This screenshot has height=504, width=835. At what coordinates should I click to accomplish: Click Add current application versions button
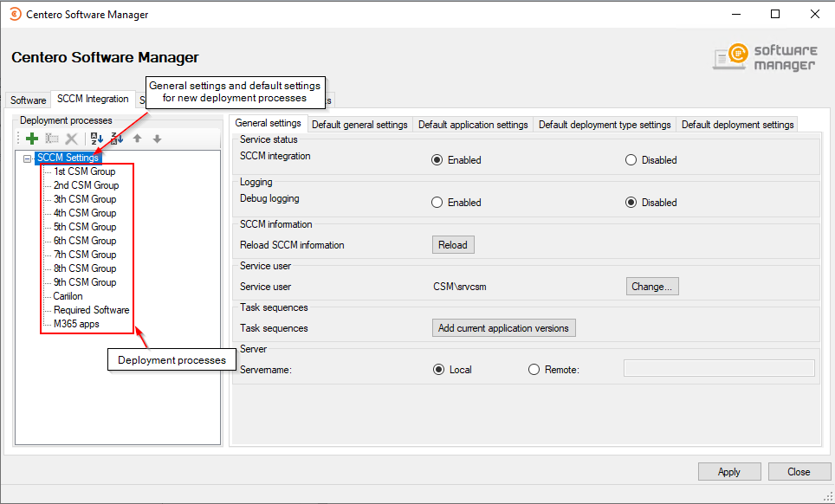point(503,328)
